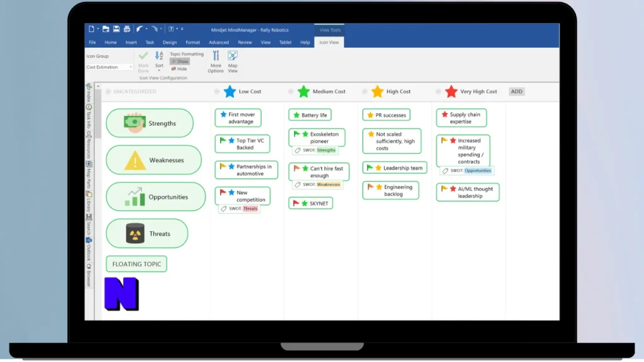Viewport: 644px width, 362px height.
Task: Select the Strengths topic
Action: tap(150, 123)
